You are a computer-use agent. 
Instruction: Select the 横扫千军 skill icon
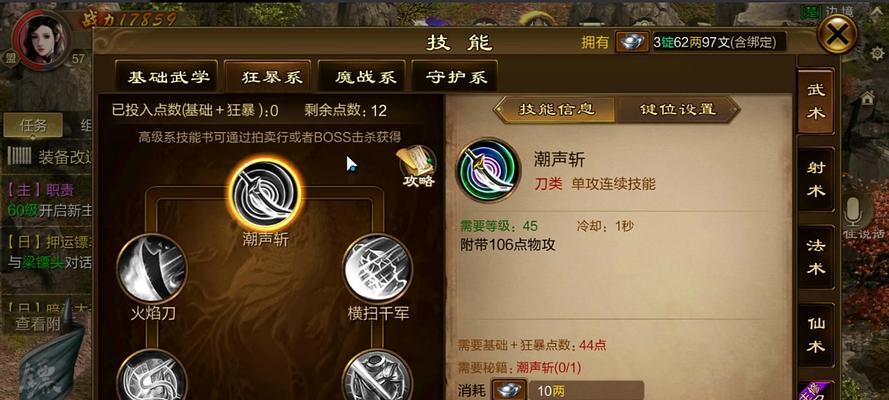point(378,268)
